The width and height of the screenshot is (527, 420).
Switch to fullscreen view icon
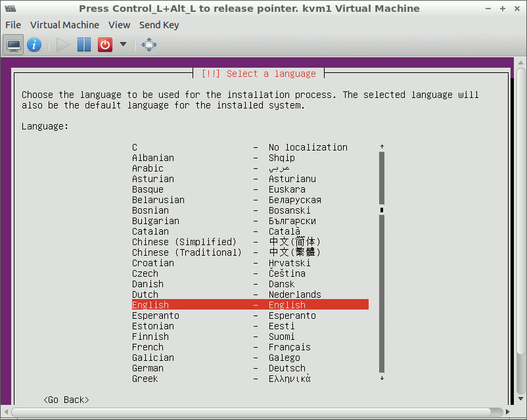149,45
